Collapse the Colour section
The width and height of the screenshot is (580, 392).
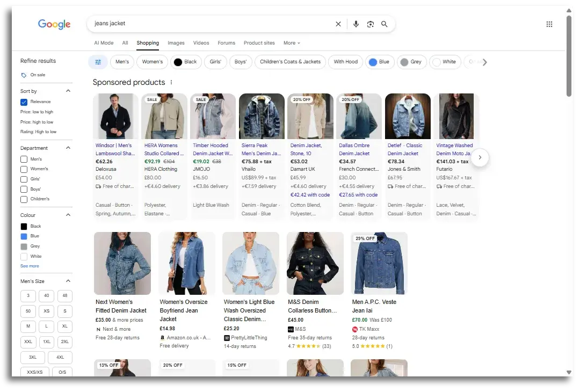click(68, 215)
